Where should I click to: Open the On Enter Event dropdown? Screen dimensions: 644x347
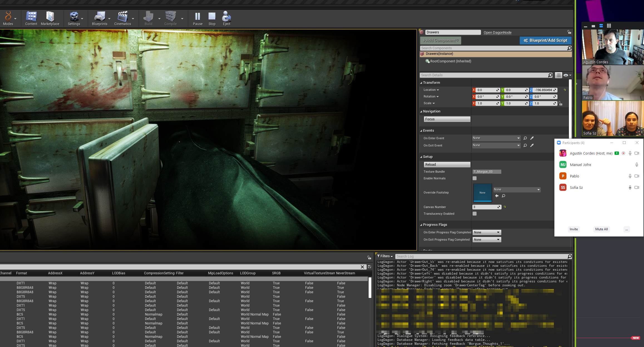(496, 138)
